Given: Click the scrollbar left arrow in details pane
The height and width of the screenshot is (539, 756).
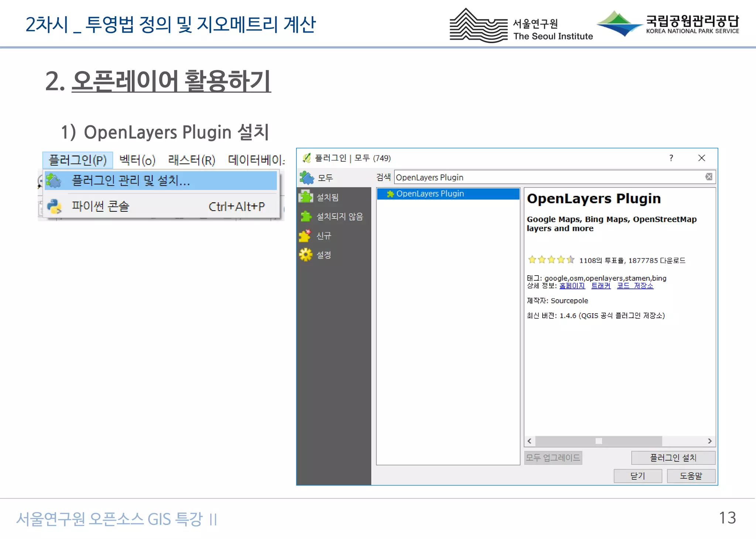Looking at the screenshot, I should [530, 441].
